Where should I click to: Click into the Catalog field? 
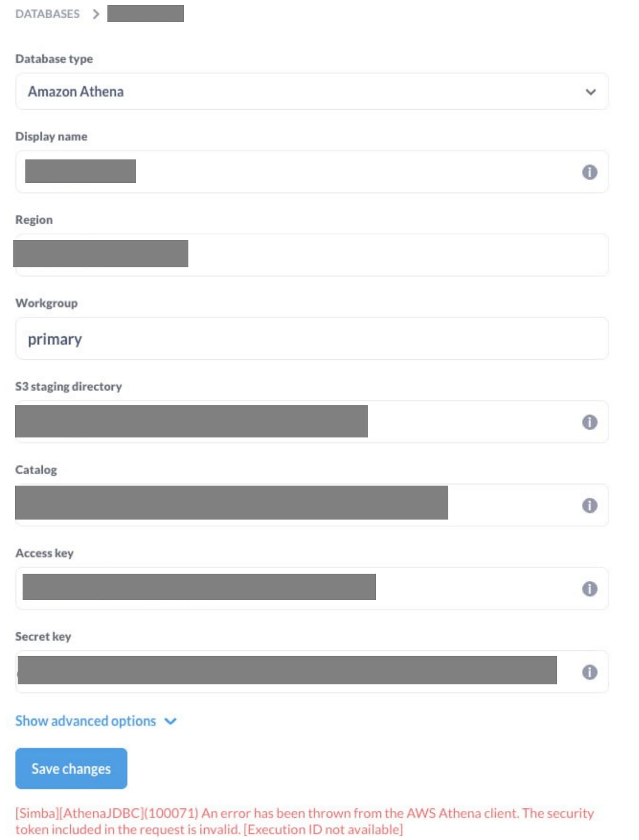312,505
